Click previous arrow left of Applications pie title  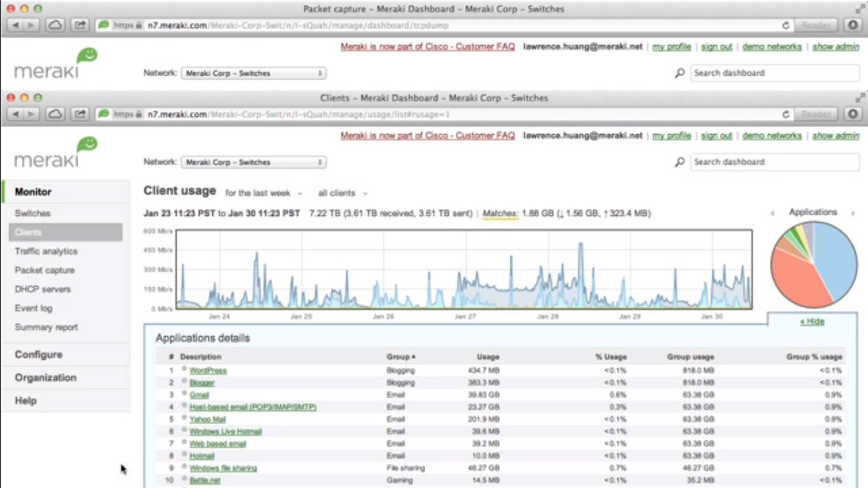click(x=773, y=213)
